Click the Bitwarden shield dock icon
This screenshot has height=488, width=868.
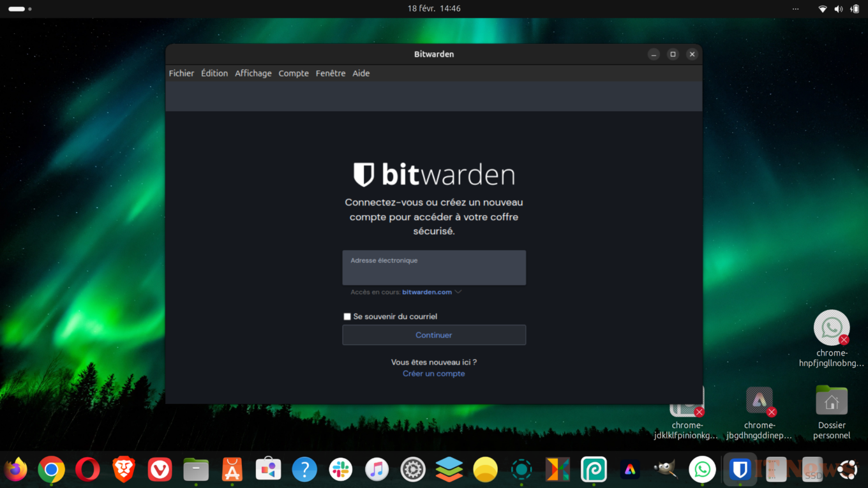click(x=740, y=470)
